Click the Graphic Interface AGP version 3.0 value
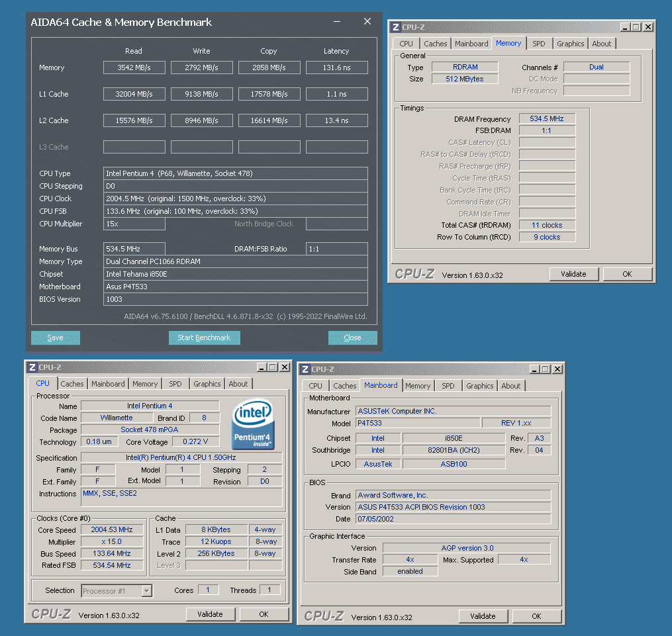The height and width of the screenshot is (636, 672). point(467,548)
